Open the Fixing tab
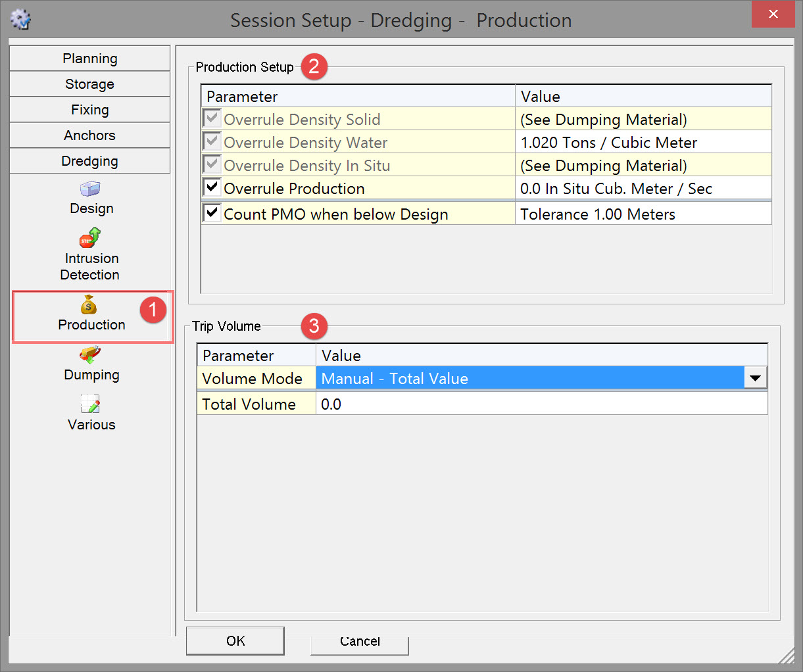Image resolution: width=803 pixels, height=672 pixels. (90, 110)
